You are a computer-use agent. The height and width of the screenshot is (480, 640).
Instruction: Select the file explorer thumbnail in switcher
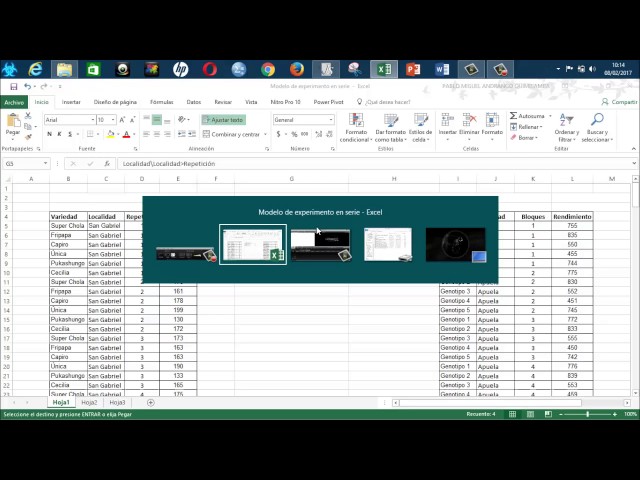[388, 244]
